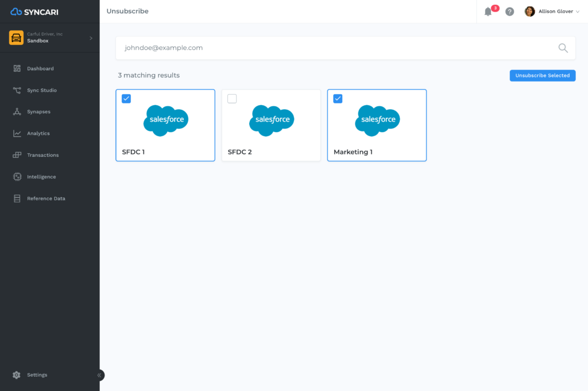Image resolution: width=588 pixels, height=391 pixels.
Task: Open the Intelligence section
Action: 41,177
